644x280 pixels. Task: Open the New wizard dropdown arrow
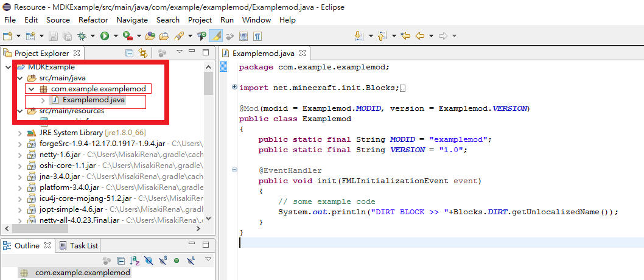(x=18, y=36)
